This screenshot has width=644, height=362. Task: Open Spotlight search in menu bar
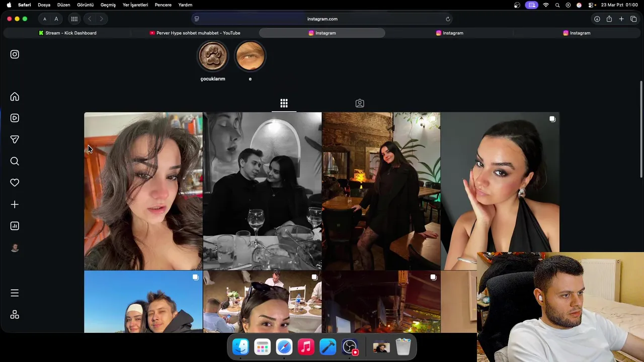[557, 5]
